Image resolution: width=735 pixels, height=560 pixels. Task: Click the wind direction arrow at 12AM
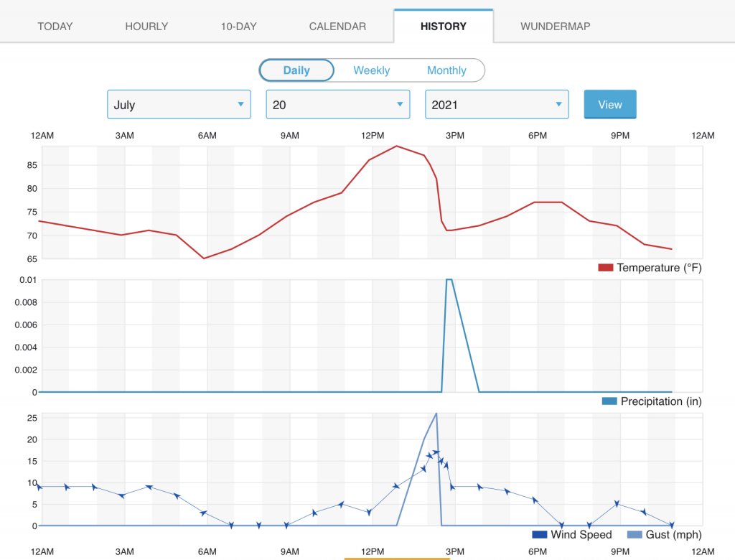click(39, 487)
